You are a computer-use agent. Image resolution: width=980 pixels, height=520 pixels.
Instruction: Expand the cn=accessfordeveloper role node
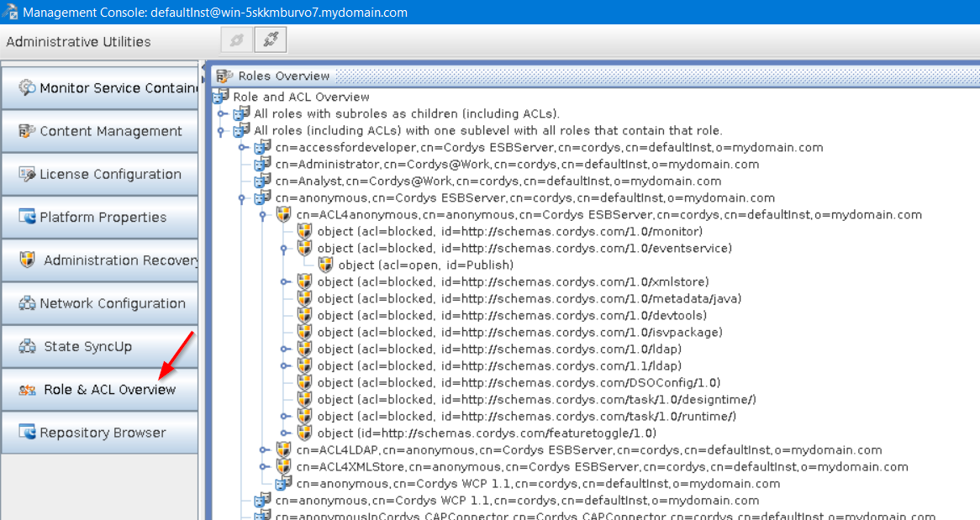pos(243,148)
